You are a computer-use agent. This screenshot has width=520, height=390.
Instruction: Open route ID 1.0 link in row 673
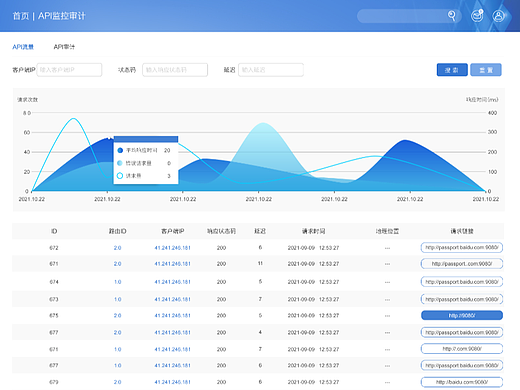pos(117,299)
